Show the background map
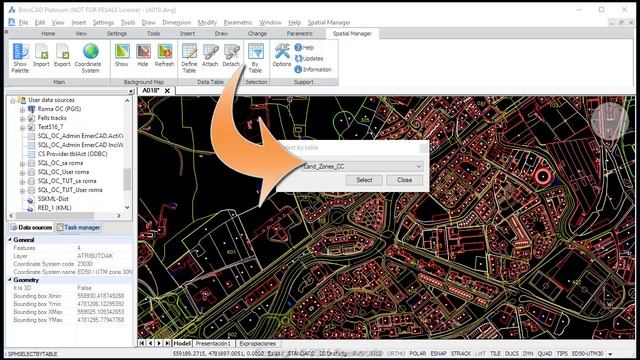The height and width of the screenshot is (360, 640). [122, 56]
